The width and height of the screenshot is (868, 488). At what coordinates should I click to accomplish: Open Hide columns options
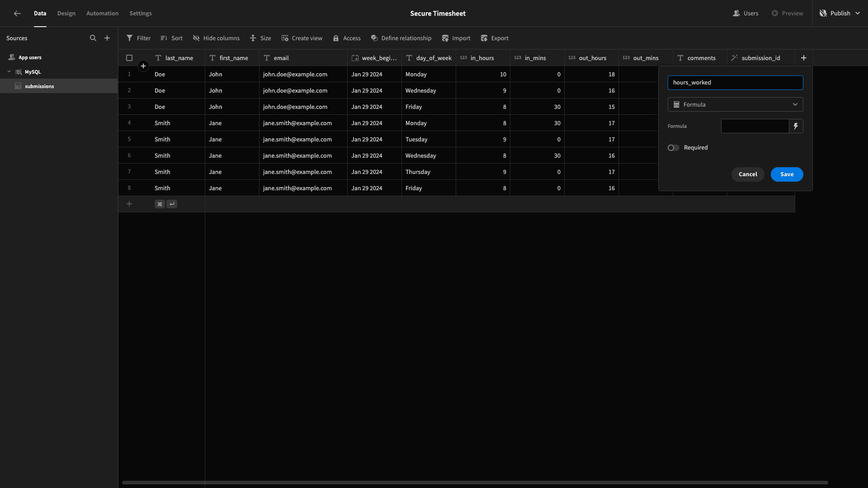(x=216, y=38)
